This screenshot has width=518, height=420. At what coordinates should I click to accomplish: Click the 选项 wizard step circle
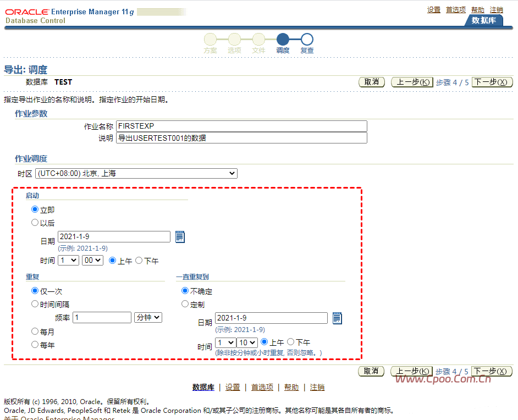click(x=235, y=39)
